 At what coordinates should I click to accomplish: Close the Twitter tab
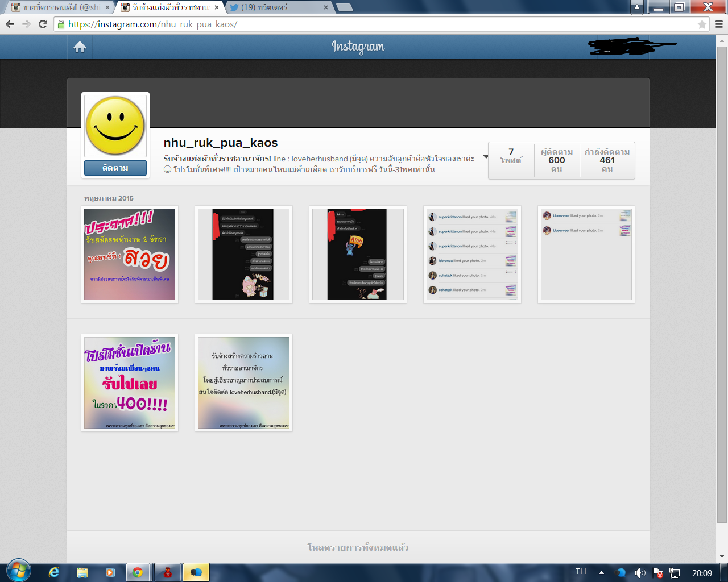click(x=326, y=7)
